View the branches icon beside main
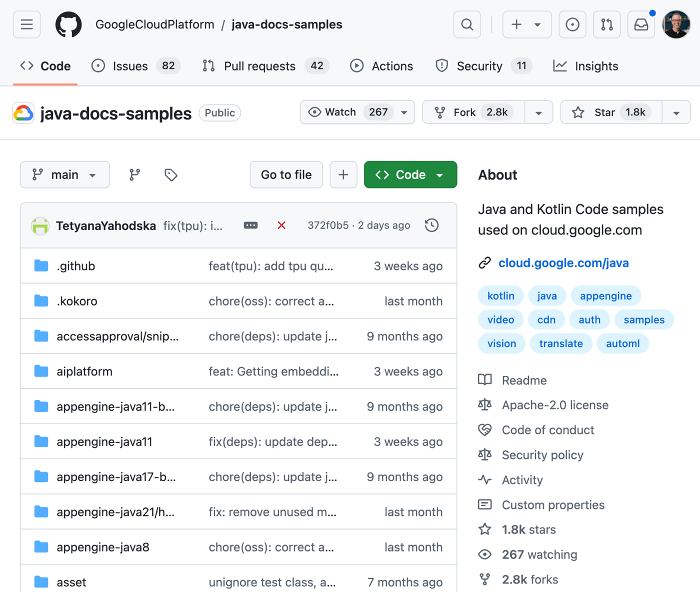 (x=134, y=174)
